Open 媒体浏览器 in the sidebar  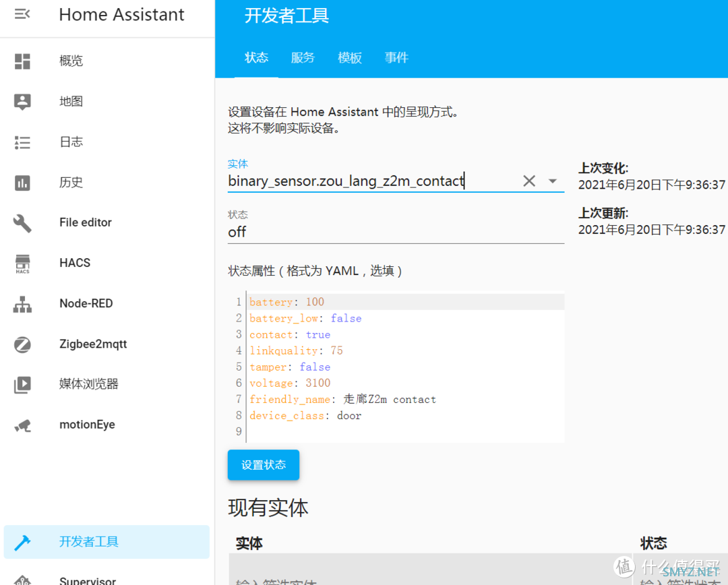[x=107, y=384]
